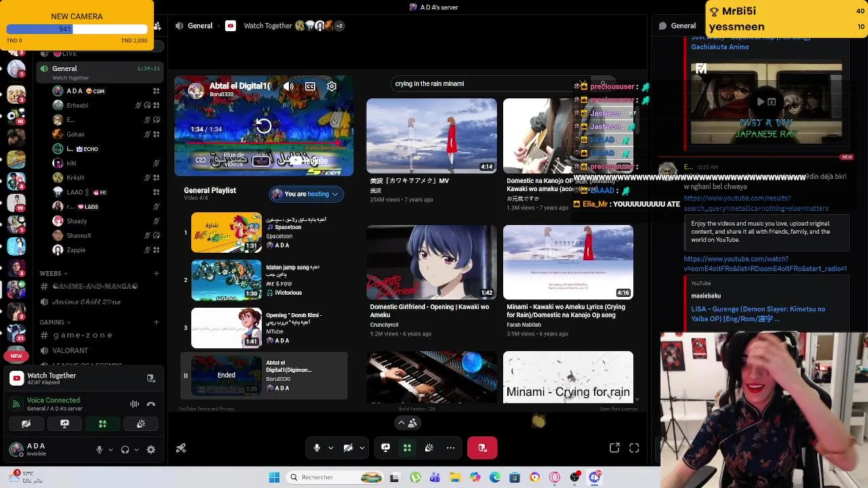Add channel to WEEBS with plus
868x488 pixels.
pos(156,274)
